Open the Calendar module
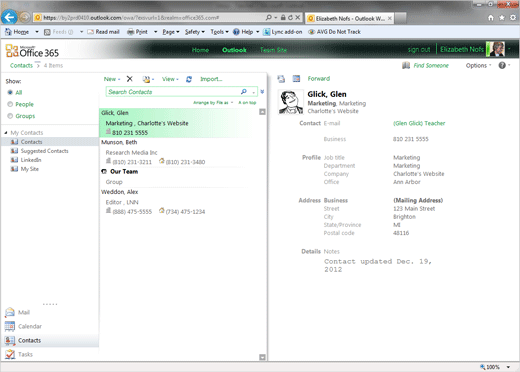Screen dimensions: 520x372 (x=23, y=326)
